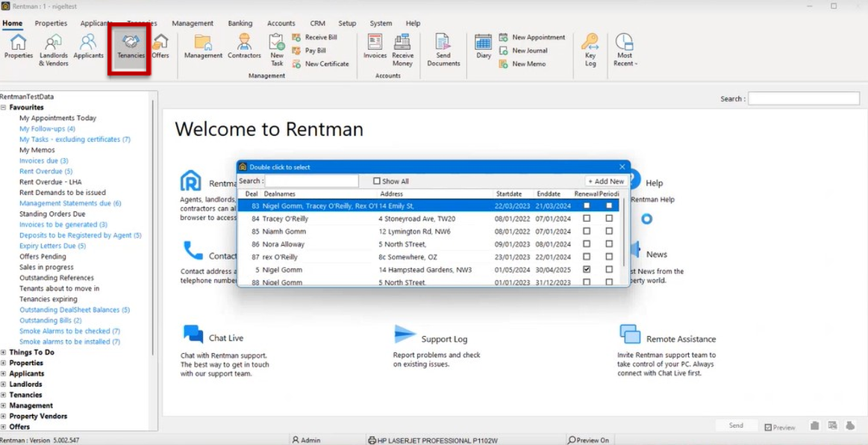Viewport: 868px width, 445px height.
Task: Open the Key Log icon
Action: click(590, 42)
